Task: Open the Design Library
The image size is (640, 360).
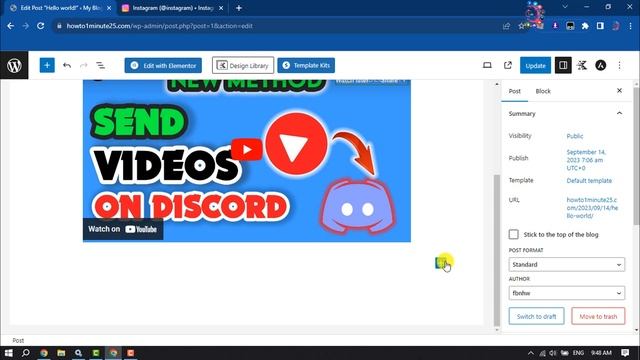Action: point(243,65)
